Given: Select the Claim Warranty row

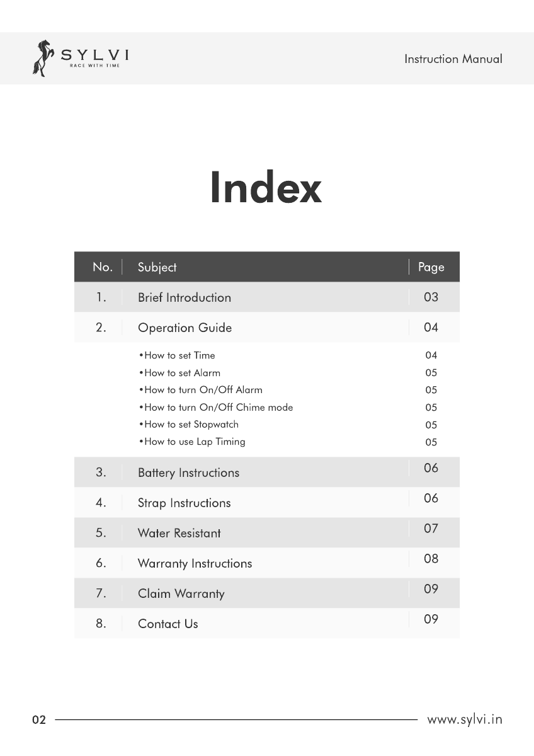Looking at the screenshot, I should click(x=267, y=593).
